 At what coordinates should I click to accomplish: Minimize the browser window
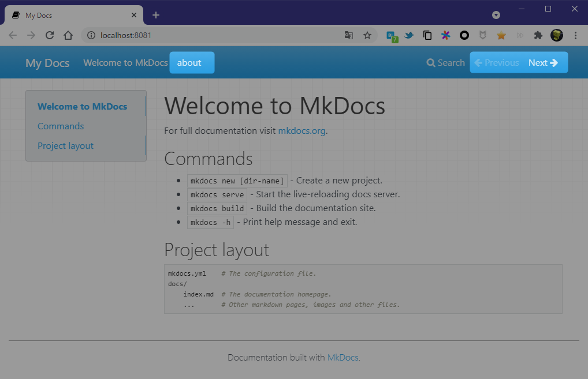pos(521,9)
